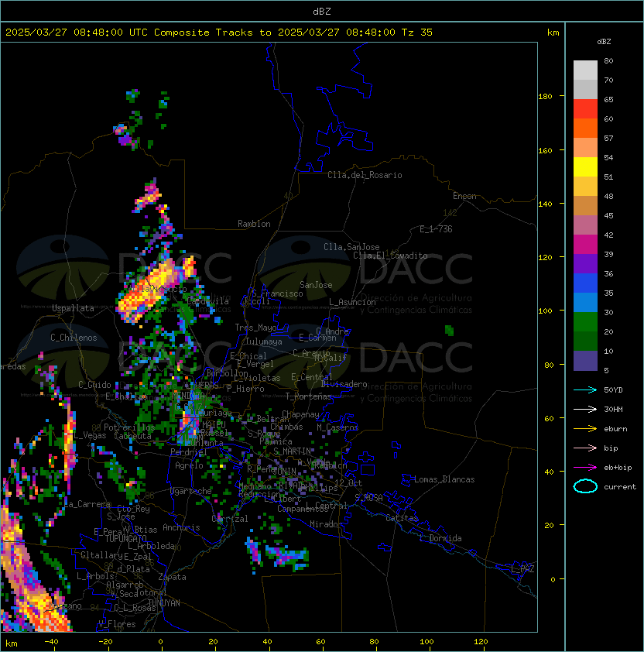Click the 'C_Chilenos' place label
Screen dimensions: 644x652
(x=74, y=338)
